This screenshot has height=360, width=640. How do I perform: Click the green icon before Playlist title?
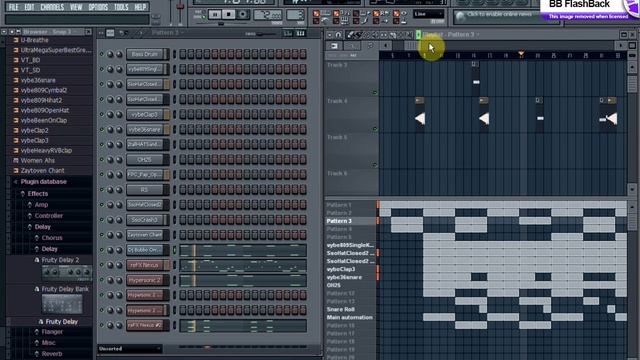[418, 35]
